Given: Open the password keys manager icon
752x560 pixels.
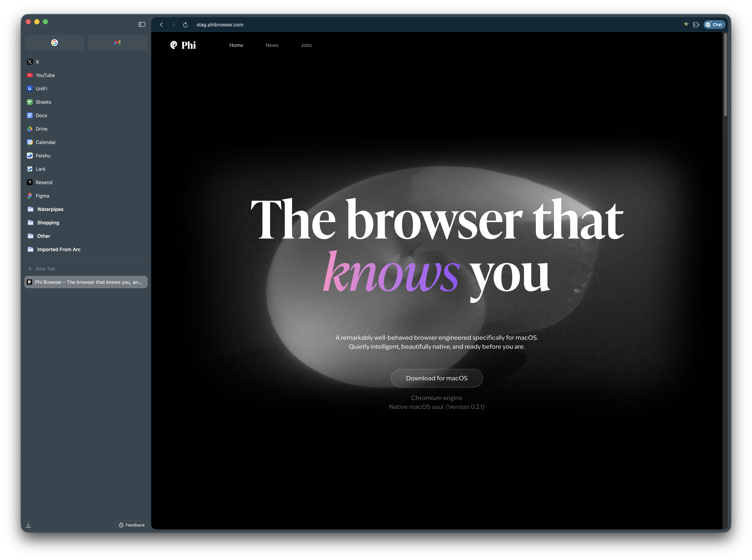Looking at the screenshot, I should pyautogui.click(x=686, y=24).
